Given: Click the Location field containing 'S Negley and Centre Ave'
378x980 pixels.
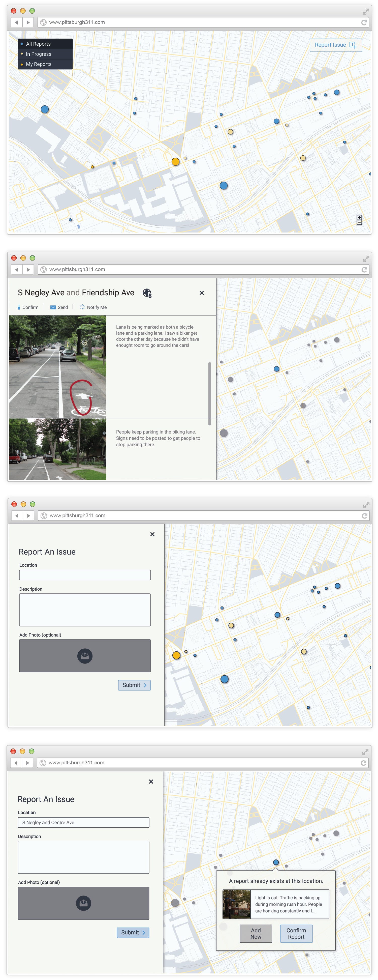Looking at the screenshot, I should tap(84, 822).
